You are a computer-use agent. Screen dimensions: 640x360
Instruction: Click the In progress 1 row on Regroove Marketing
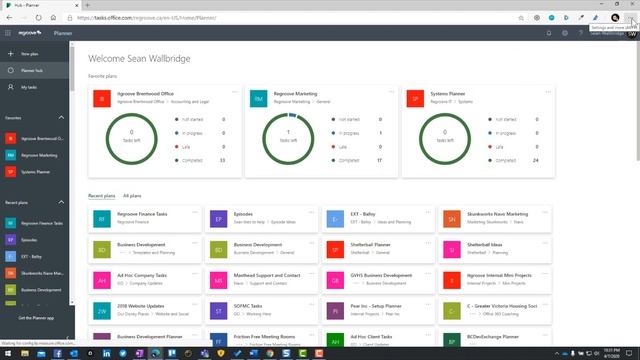pos(357,133)
